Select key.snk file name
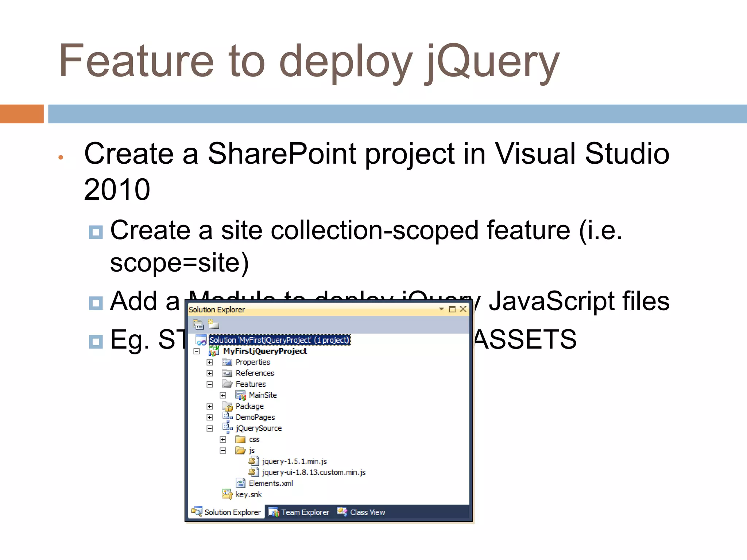This screenshot has width=747, height=560. click(x=249, y=494)
